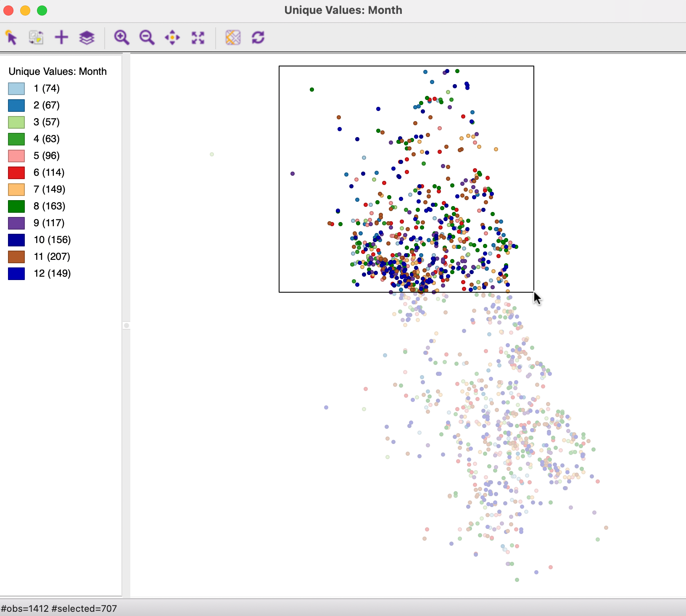The height and width of the screenshot is (616, 686).
Task: Click the color swatch for month 1
Action: click(x=16, y=89)
